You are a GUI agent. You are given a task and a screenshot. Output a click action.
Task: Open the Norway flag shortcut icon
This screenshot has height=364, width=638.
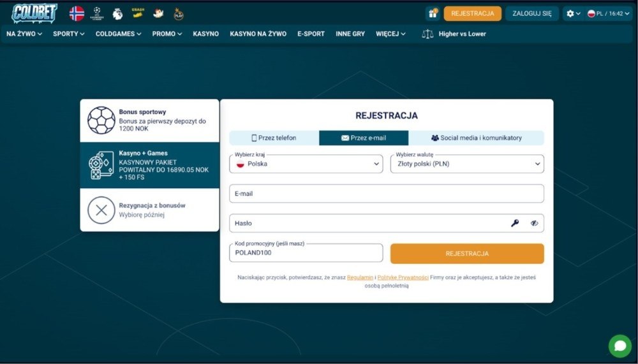(x=77, y=13)
